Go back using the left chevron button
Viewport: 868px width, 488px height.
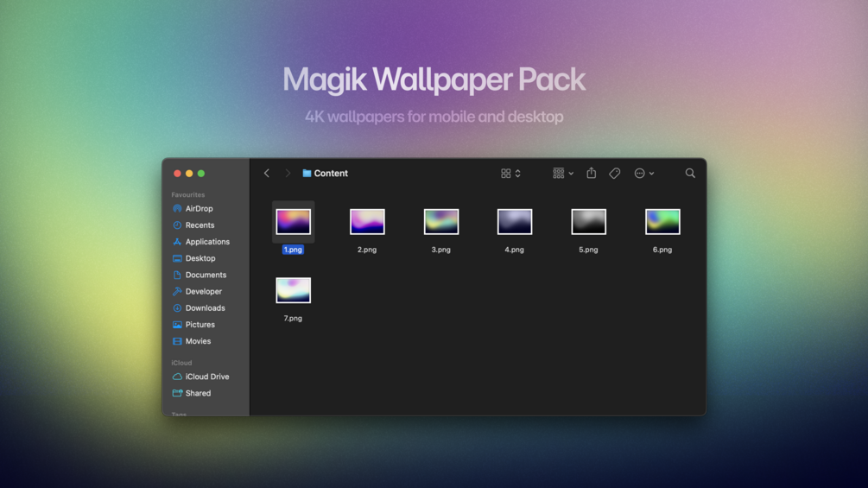[267, 174]
